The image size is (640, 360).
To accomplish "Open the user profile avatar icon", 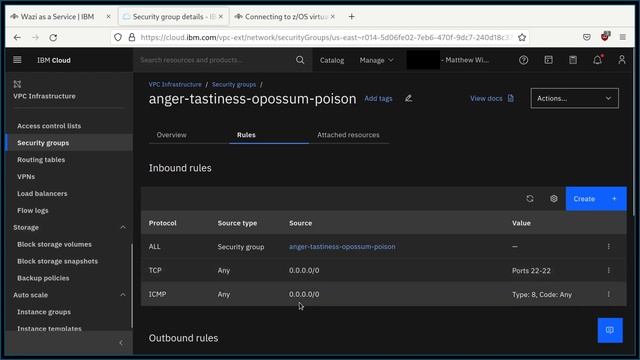I will click(622, 60).
